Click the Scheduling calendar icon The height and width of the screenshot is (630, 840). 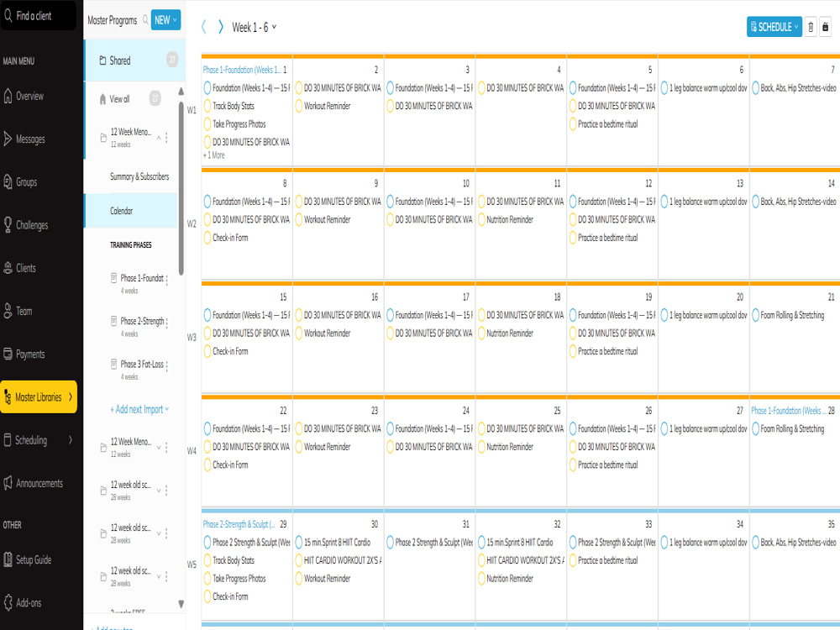click(x=8, y=440)
